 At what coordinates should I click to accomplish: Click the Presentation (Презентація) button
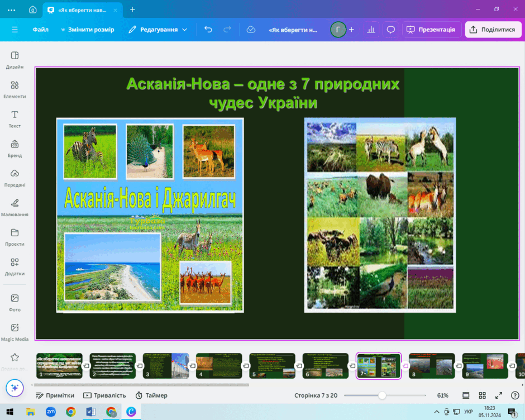432,30
